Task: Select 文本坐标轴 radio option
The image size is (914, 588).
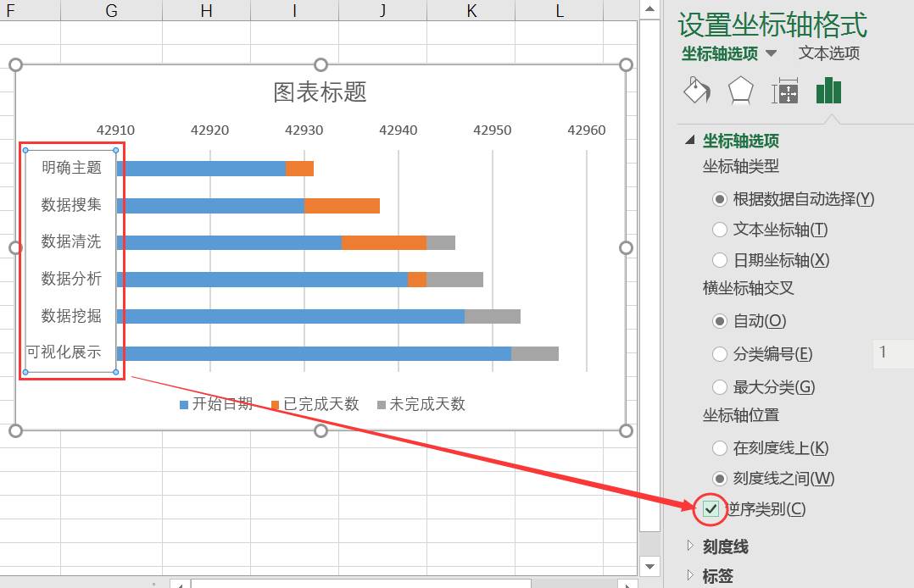Action: tap(720, 230)
